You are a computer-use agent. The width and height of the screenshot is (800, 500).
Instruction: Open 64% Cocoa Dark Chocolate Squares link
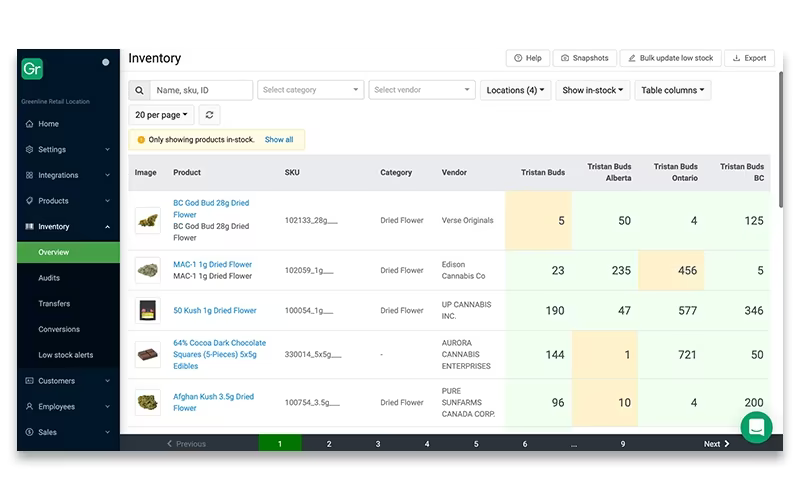tap(219, 355)
